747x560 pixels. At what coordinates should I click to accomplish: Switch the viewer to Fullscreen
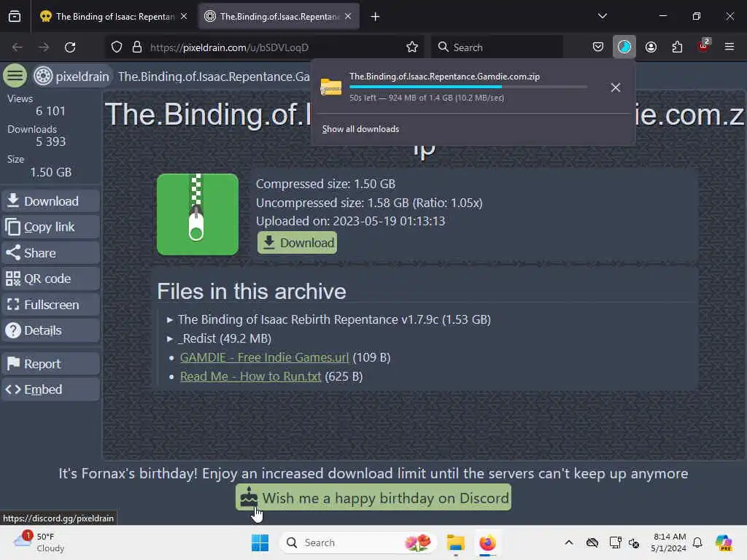point(50,305)
